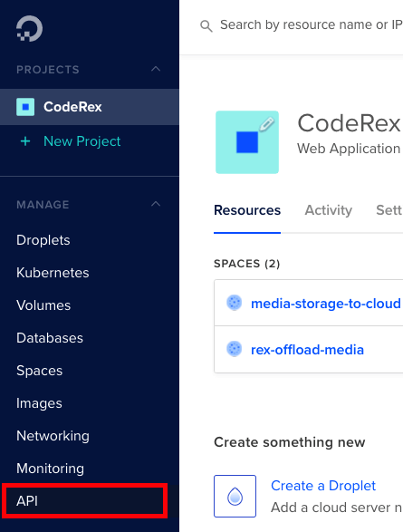Click the Create something new heading
Viewport: 403px width, 532px height.
pyautogui.click(x=290, y=442)
